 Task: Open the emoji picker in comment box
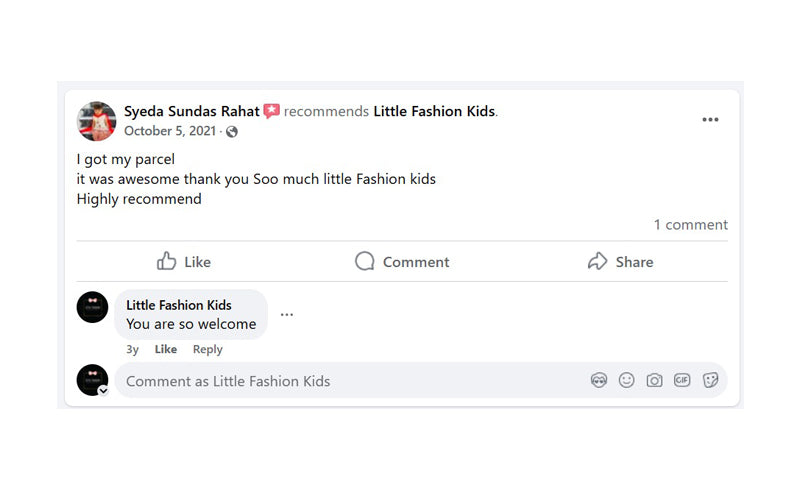(627, 380)
